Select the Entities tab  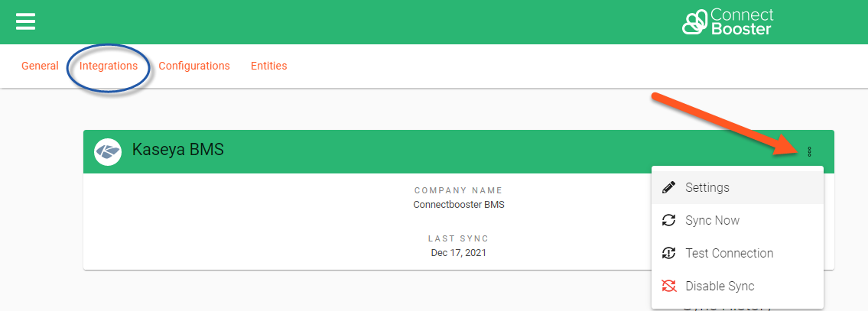point(268,66)
